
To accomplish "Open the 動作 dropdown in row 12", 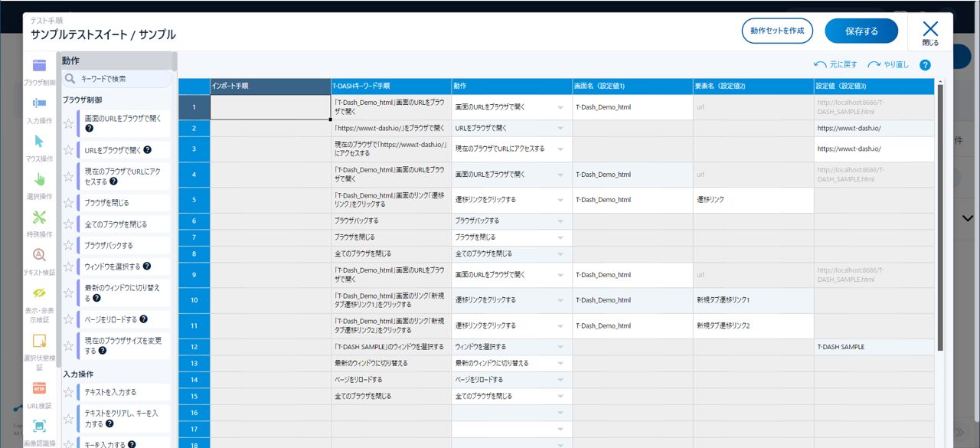I will (560, 347).
